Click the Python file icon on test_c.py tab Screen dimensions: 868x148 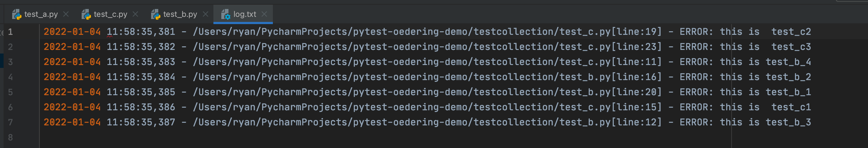pos(86,14)
